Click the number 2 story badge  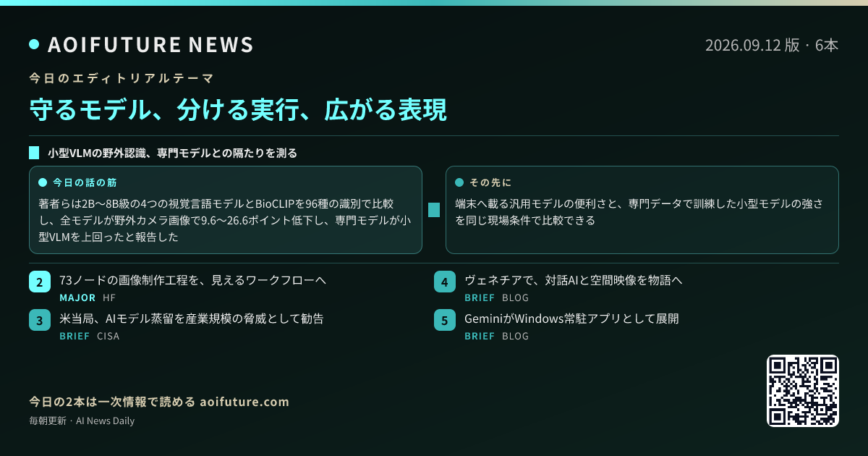point(40,282)
